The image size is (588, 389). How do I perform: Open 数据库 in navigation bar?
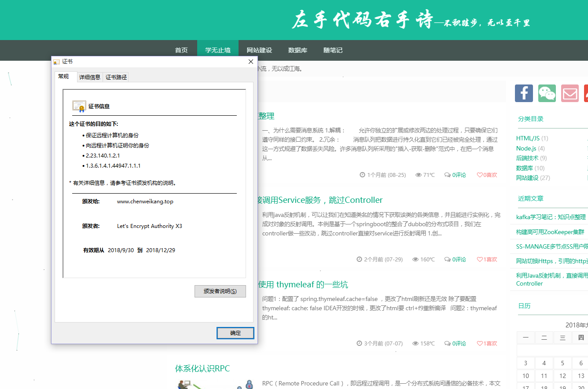(298, 50)
